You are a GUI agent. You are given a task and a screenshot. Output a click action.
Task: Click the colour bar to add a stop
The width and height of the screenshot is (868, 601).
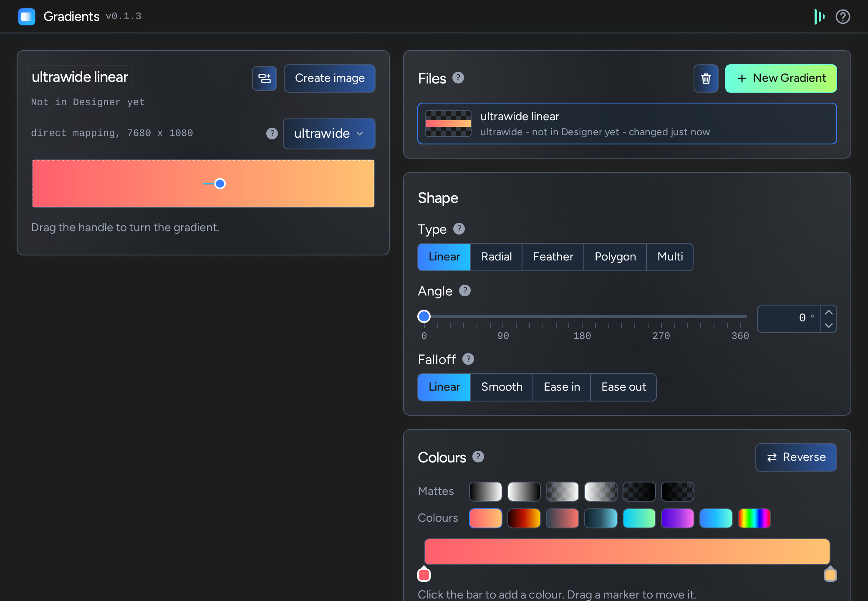(x=627, y=552)
